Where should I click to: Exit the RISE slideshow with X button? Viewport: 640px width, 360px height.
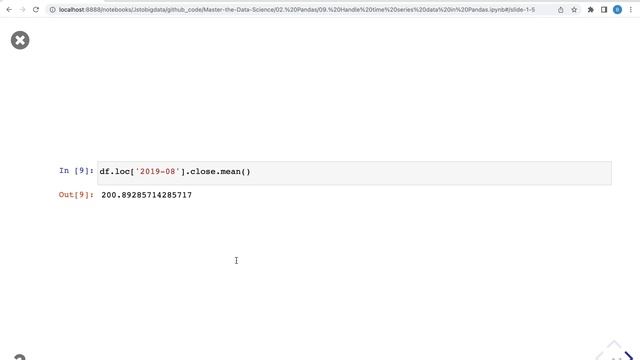click(x=20, y=40)
